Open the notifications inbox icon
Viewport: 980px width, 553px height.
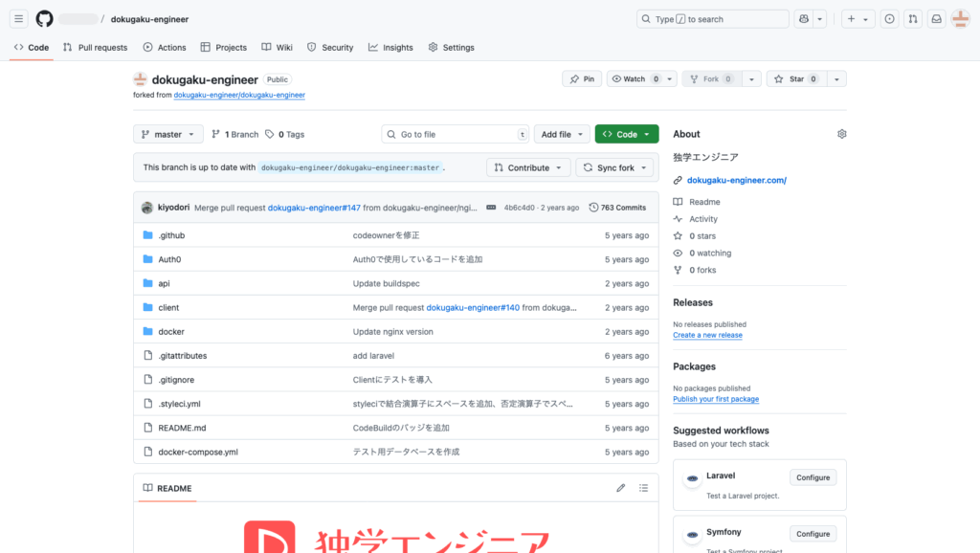tap(937, 19)
